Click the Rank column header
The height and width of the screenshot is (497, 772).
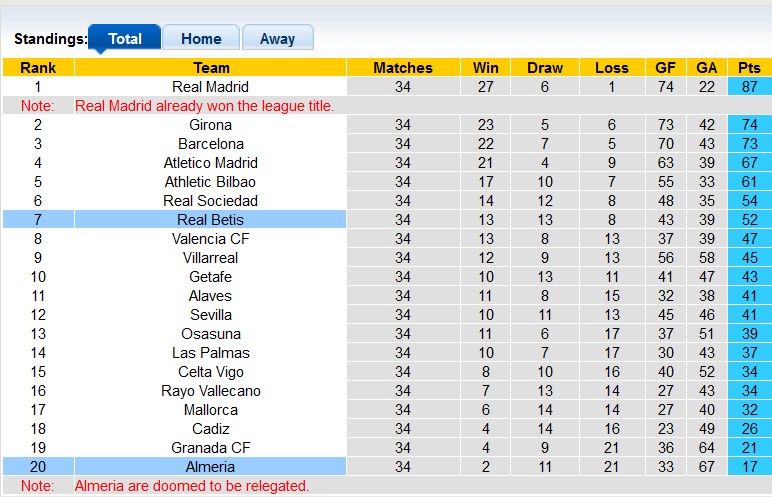pos(38,68)
